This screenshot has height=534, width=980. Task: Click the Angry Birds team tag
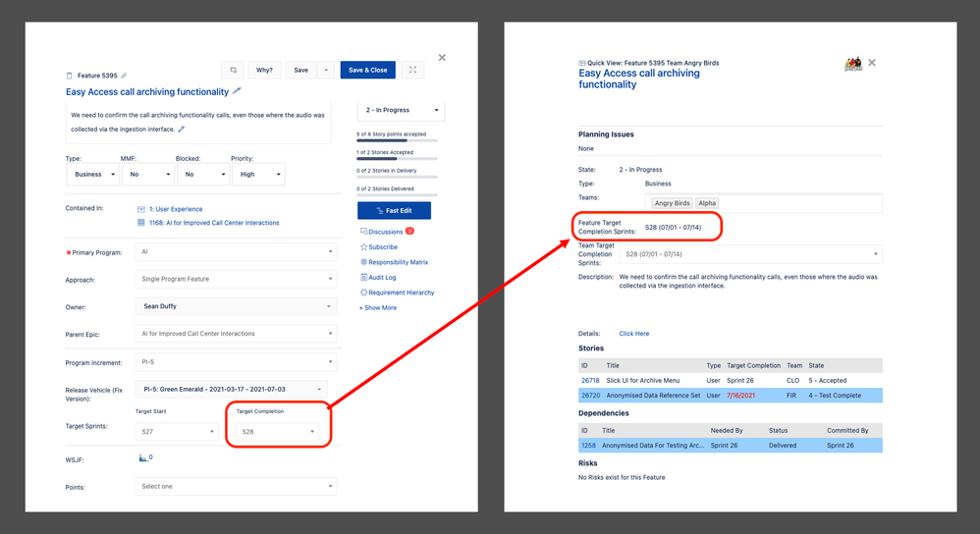[x=672, y=203]
